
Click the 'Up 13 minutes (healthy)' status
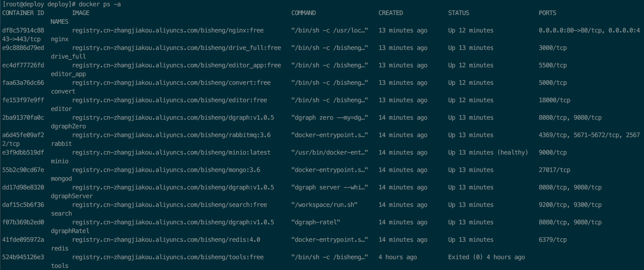pyautogui.click(x=488, y=152)
